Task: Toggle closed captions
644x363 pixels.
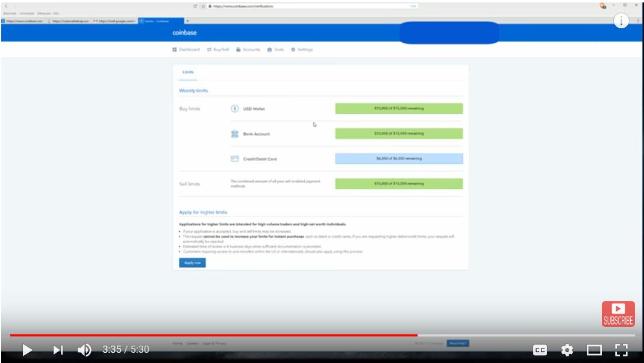Action: 540,350
